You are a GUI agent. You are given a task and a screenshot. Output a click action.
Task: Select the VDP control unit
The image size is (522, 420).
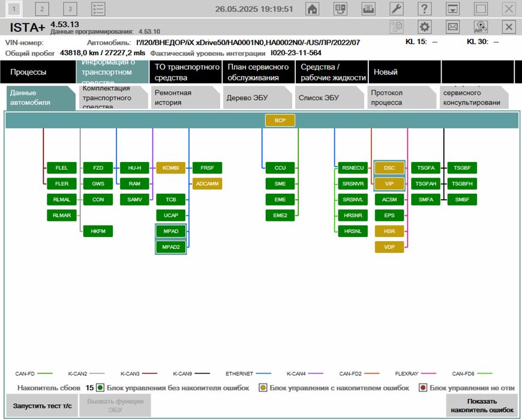coord(389,247)
